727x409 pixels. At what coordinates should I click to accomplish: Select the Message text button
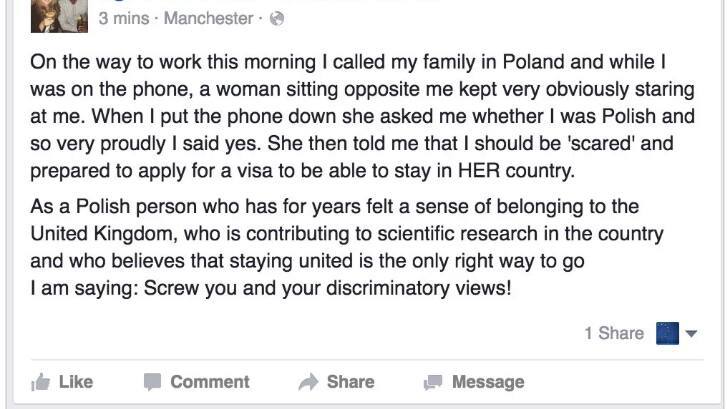coord(488,382)
